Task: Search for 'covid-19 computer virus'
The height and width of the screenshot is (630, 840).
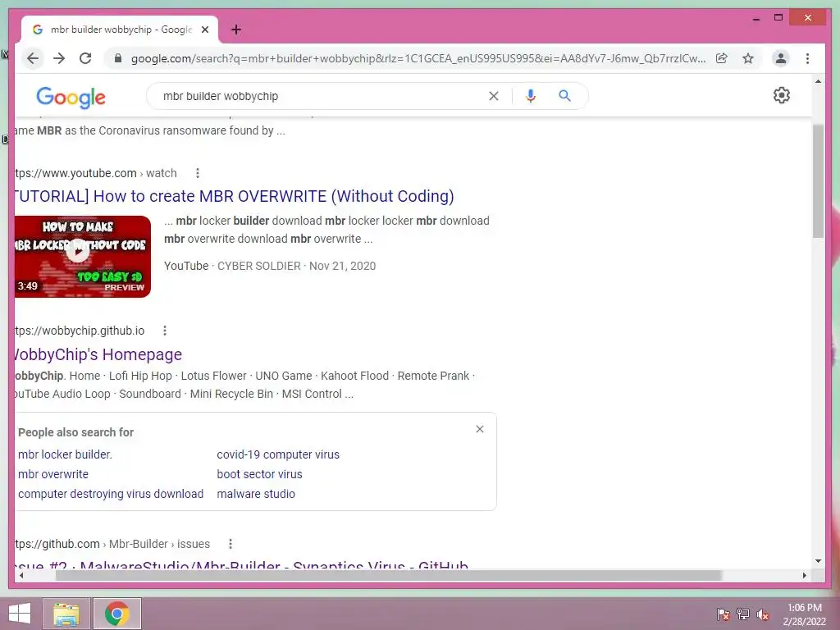Action: coord(278,454)
